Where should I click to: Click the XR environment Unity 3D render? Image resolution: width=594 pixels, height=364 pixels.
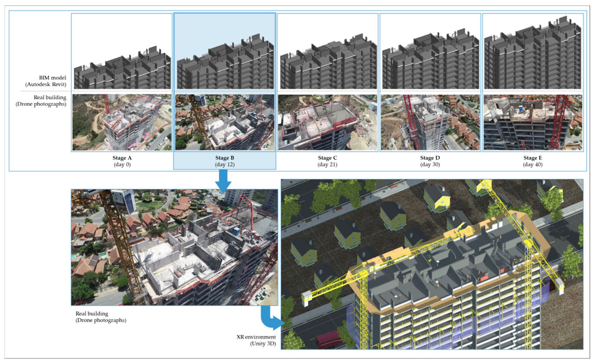coord(432,264)
